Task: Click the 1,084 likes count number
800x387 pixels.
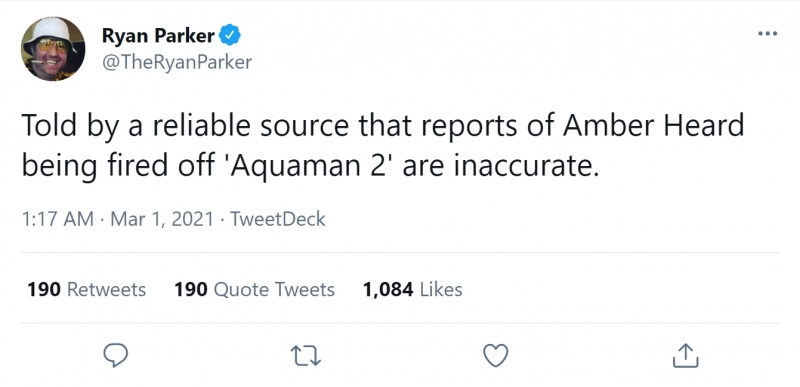Action: pos(388,290)
